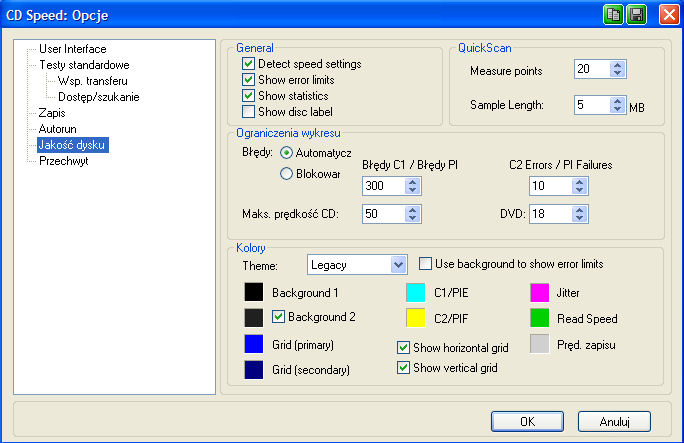Viewport: 684px width, 443px height.
Task: Click the save floppy icon in title bar
Action: pyautogui.click(x=636, y=15)
